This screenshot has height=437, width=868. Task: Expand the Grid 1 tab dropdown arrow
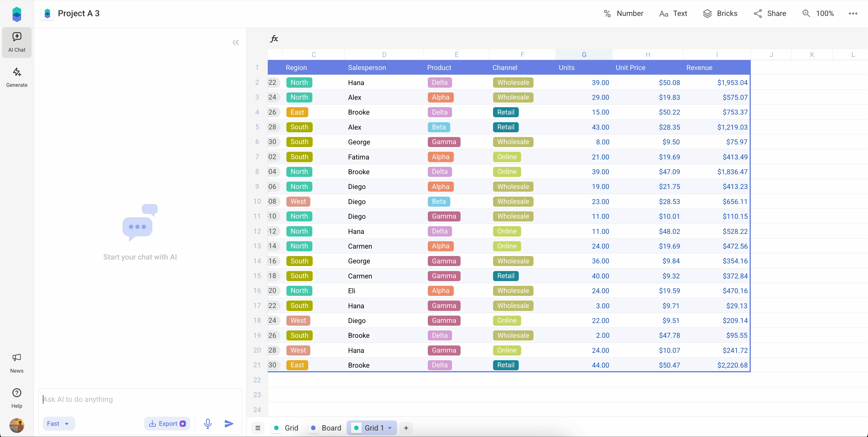tap(390, 428)
